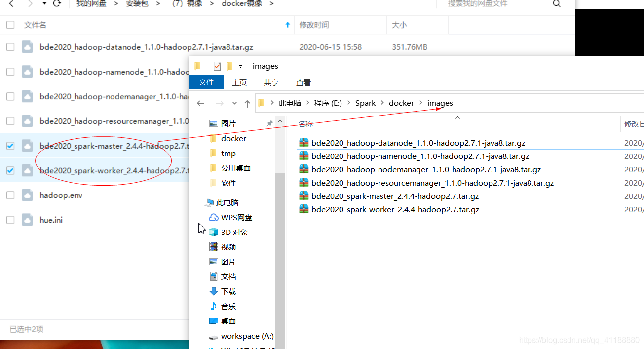Select bde2020_spark-master tar.gz in Explorer list
This screenshot has height=349, width=644.
395,196
